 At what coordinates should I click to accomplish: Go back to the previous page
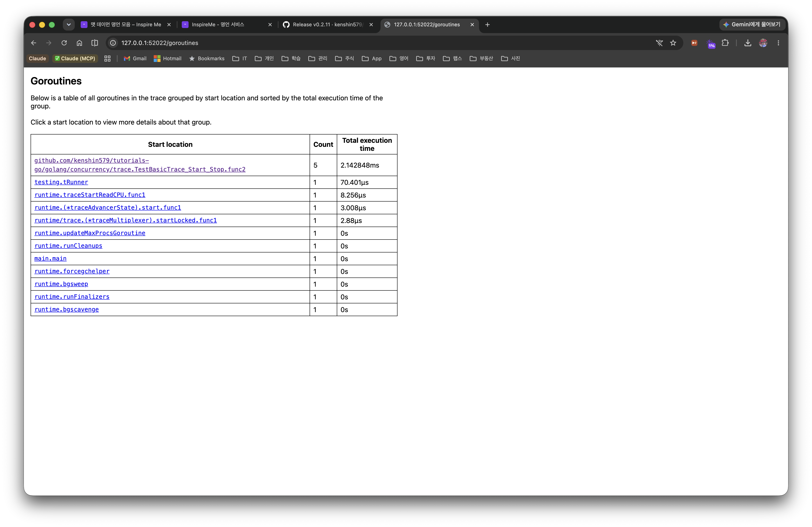[x=33, y=43]
